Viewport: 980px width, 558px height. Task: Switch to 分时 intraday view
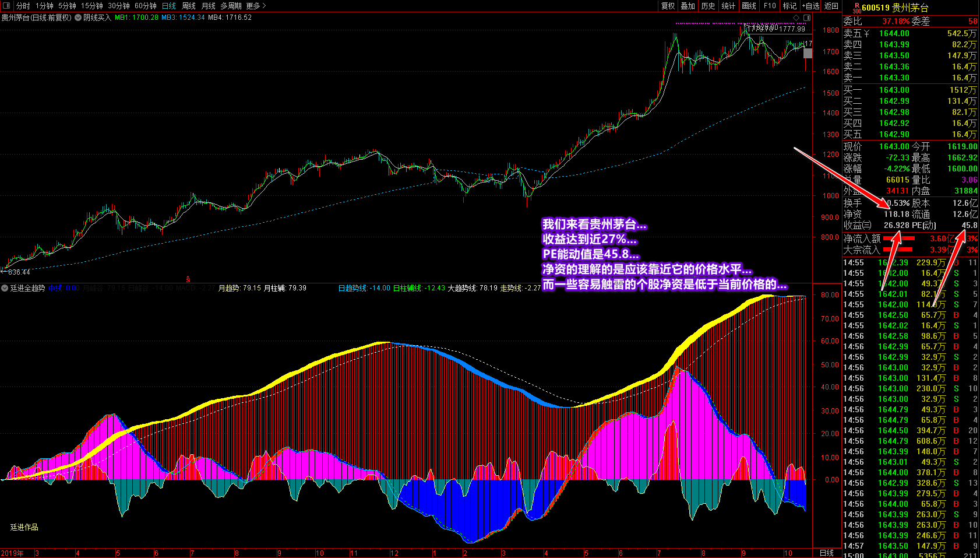tap(23, 6)
